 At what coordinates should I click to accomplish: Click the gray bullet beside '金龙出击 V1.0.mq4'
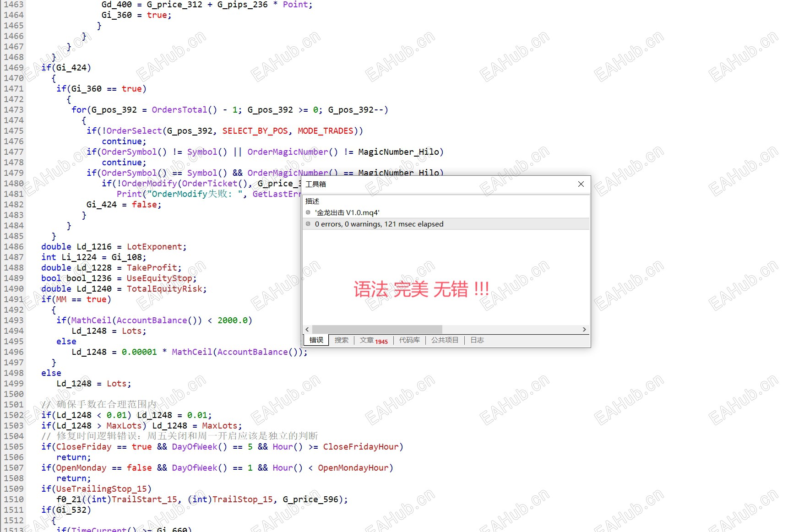308,212
